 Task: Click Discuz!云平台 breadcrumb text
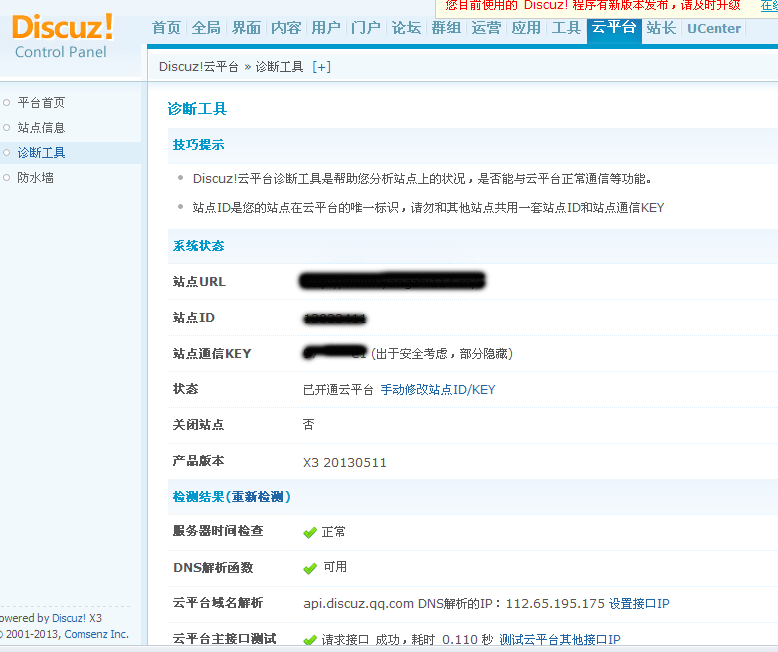(198, 67)
